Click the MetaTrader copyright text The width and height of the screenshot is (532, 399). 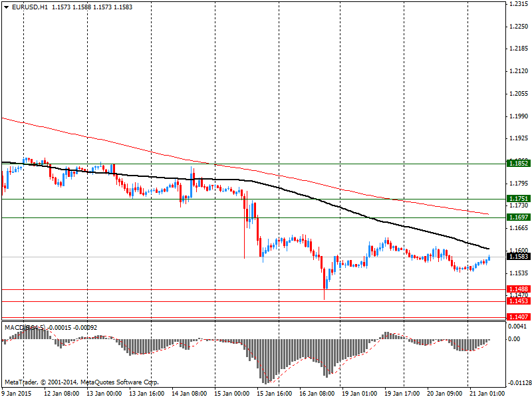pyautogui.click(x=81, y=382)
